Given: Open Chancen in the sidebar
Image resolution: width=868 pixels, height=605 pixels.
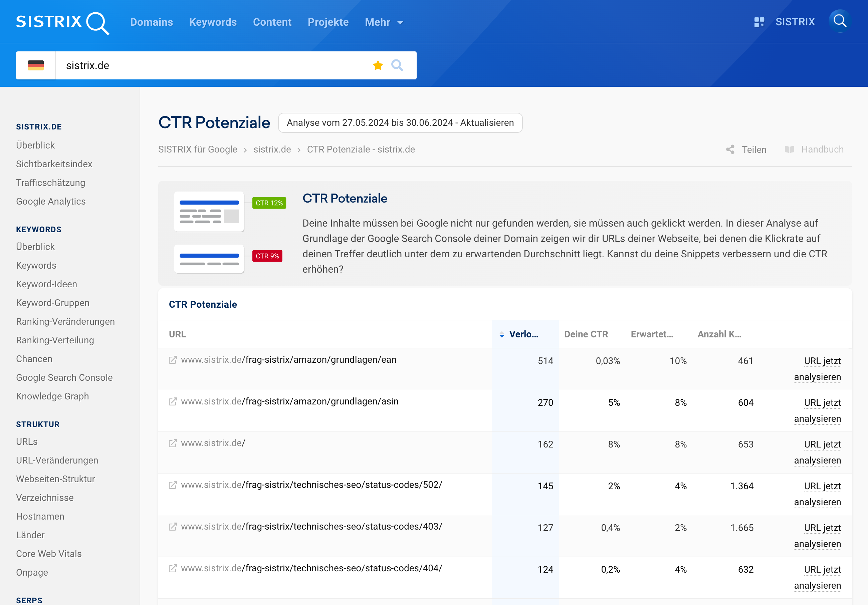Looking at the screenshot, I should [34, 359].
